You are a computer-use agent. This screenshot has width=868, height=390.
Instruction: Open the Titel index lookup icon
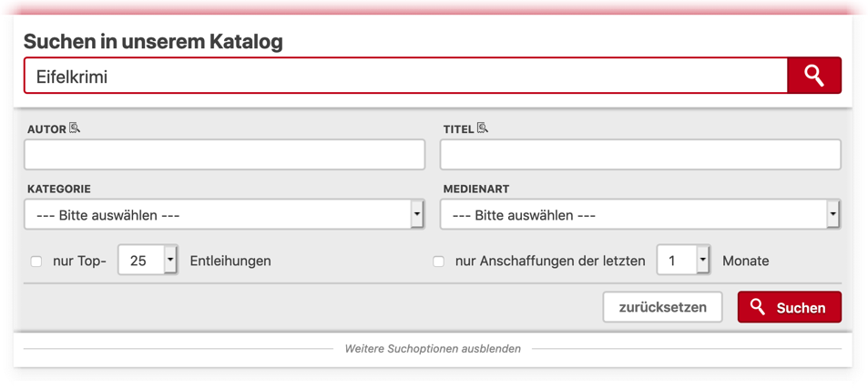482,128
